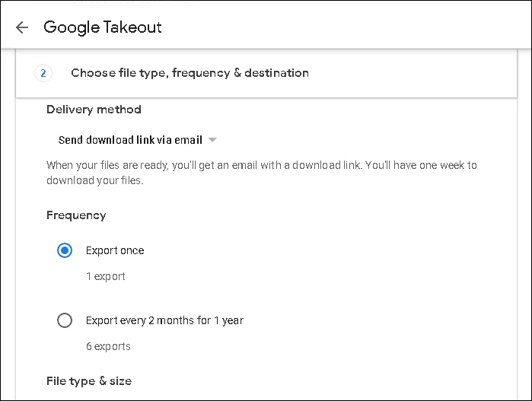Viewport: 532px width, 401px height.
Task: Select the 'Export every 2 months' radio button
Action: [x=65, y=320]
